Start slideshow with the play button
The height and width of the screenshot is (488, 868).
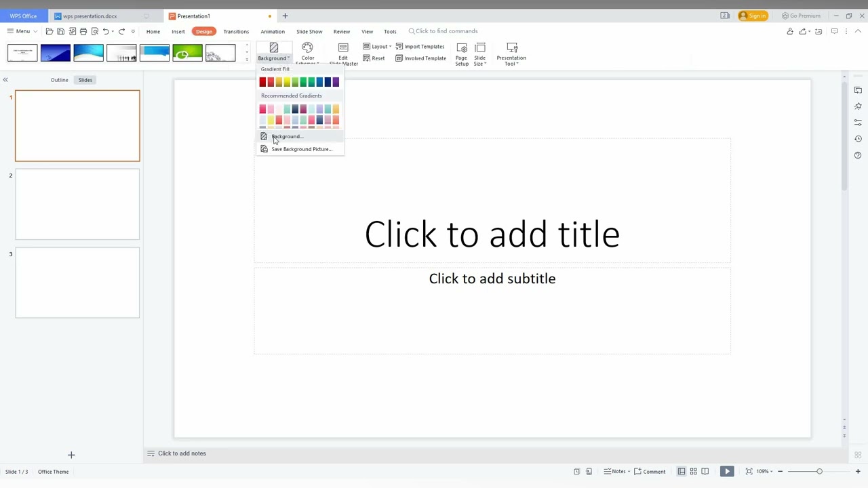point(726,472)
